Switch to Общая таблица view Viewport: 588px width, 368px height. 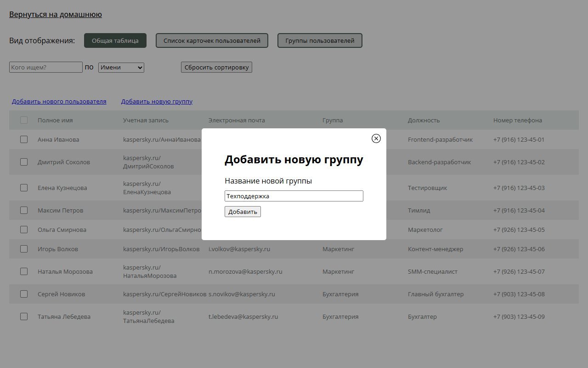(115, 40)
